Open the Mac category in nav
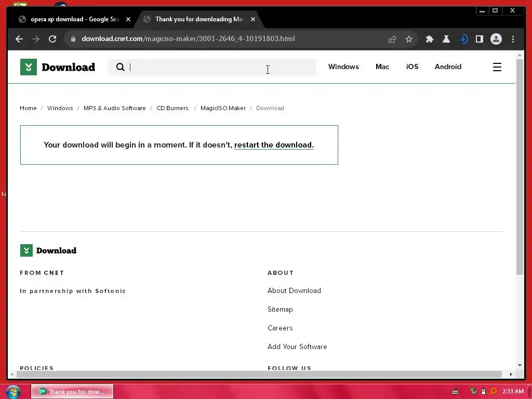Screen dimensions: 532x399 click(x=382, y=67)
